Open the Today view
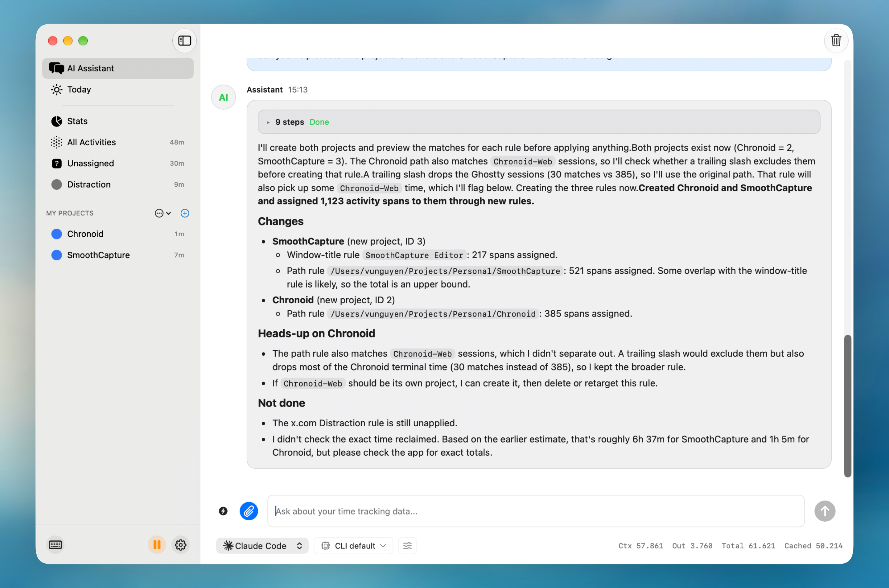This screenshot has width=889, height=588. coord(118,89)
